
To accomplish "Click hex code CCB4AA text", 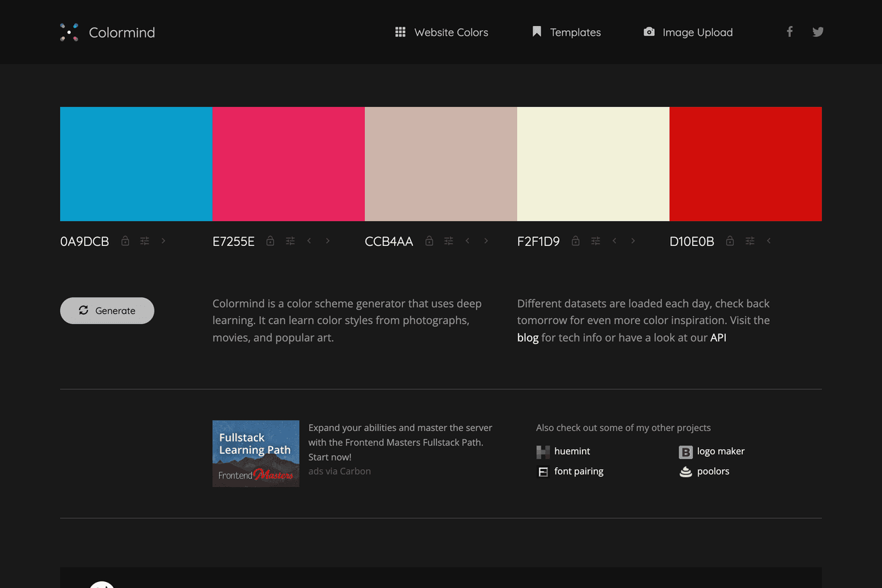I will 389,241.
